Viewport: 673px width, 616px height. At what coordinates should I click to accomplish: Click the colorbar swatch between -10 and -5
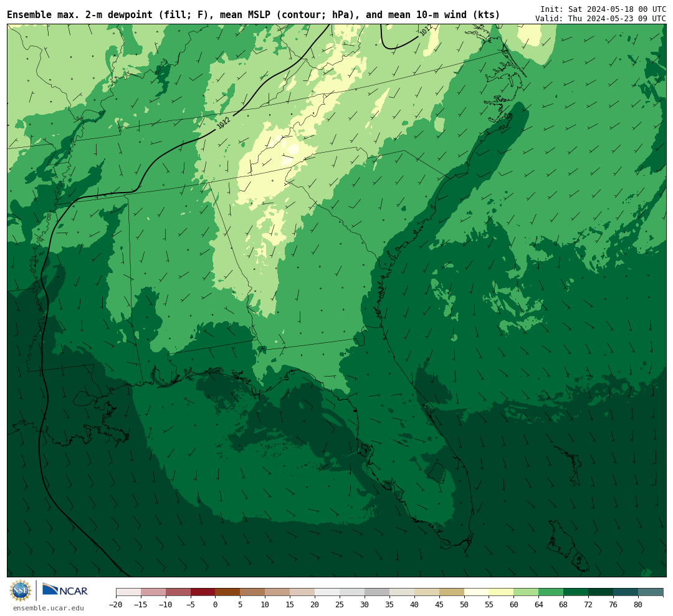(178, 592)
